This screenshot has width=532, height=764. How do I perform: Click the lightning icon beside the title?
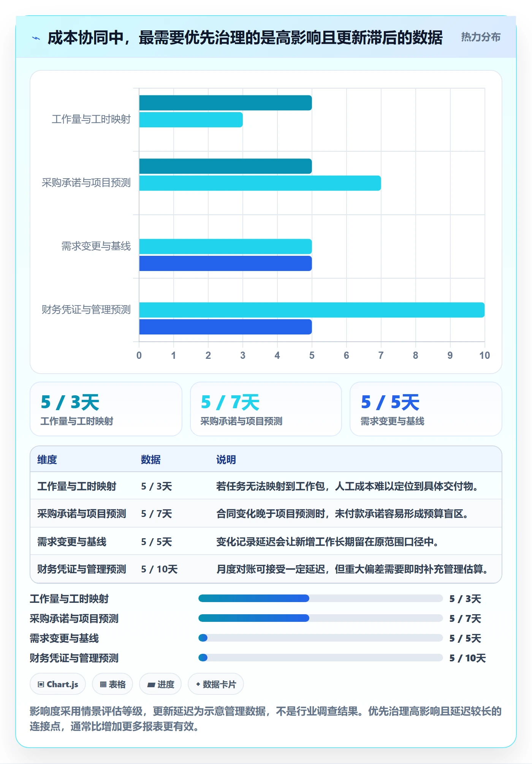pos(36,38)
